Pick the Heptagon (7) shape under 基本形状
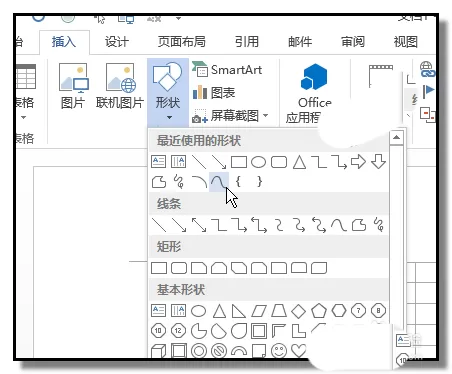This screenshot has width=452, height=374. (x=359, y=311)
